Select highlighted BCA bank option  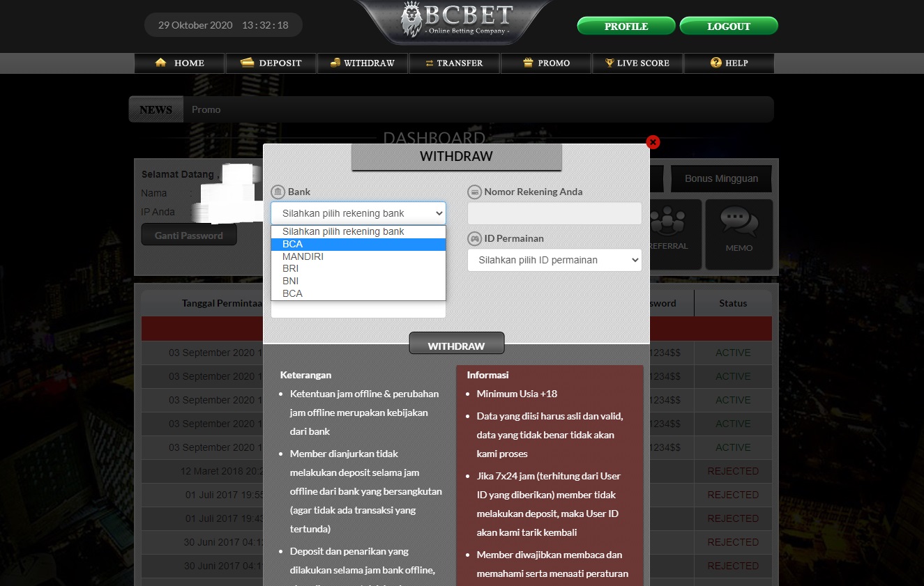click(x=293, y=244)
